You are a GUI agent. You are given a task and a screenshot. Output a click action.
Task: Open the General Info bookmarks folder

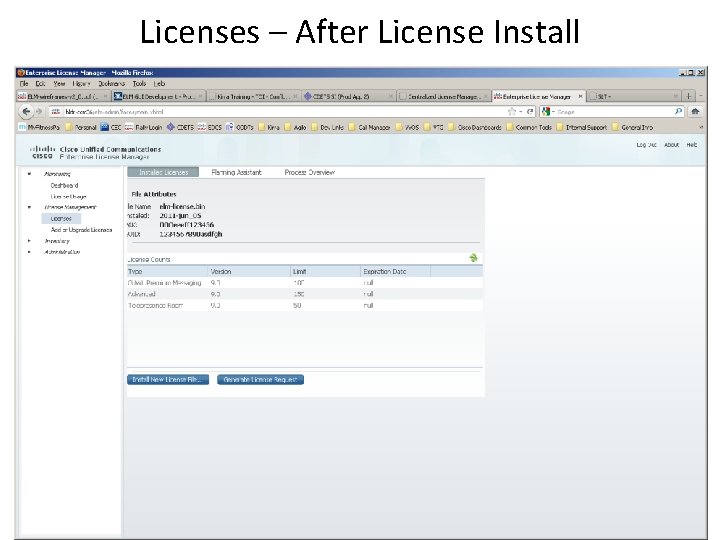click(632, 127)
